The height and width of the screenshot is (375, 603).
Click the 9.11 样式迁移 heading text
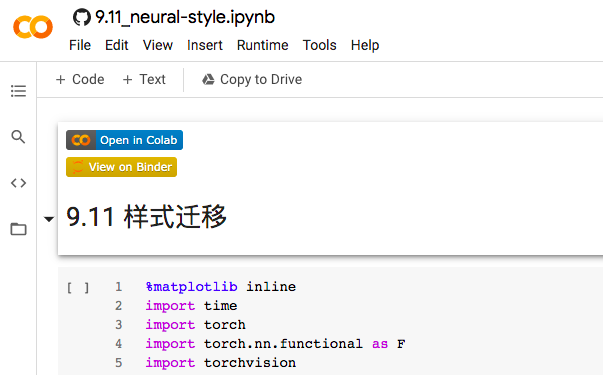146,217
